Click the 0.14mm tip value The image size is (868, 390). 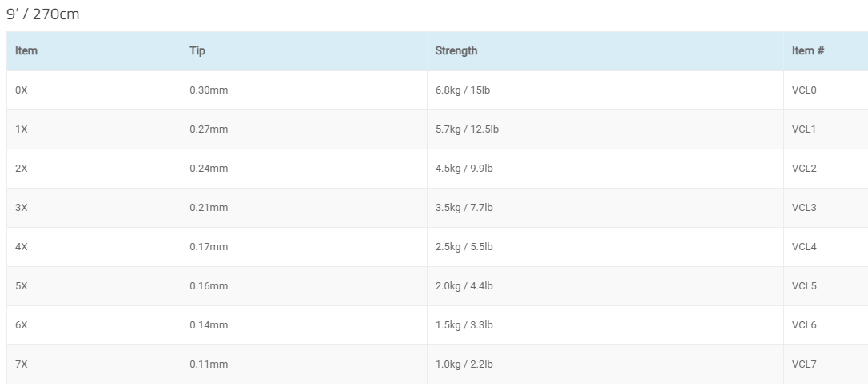[209, 325]
